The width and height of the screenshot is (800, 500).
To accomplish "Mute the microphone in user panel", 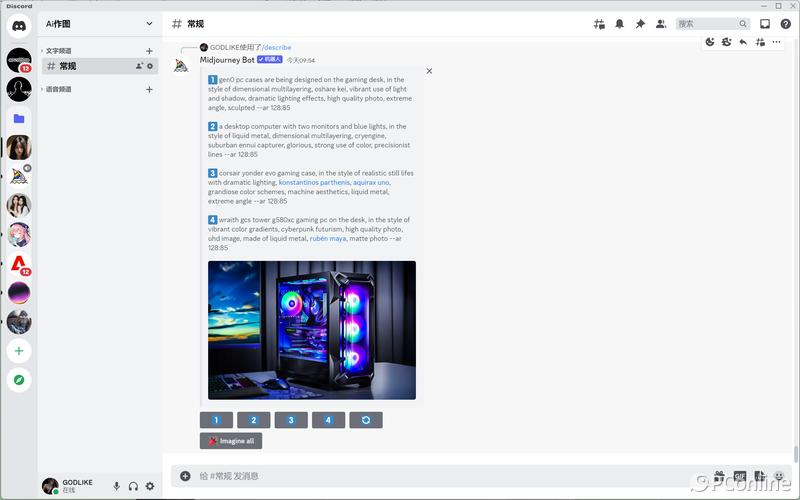I will pos(116,486).
